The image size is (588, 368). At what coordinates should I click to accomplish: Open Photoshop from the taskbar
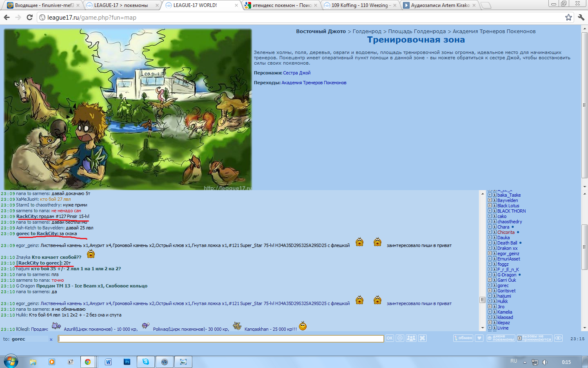click(127, 362)
